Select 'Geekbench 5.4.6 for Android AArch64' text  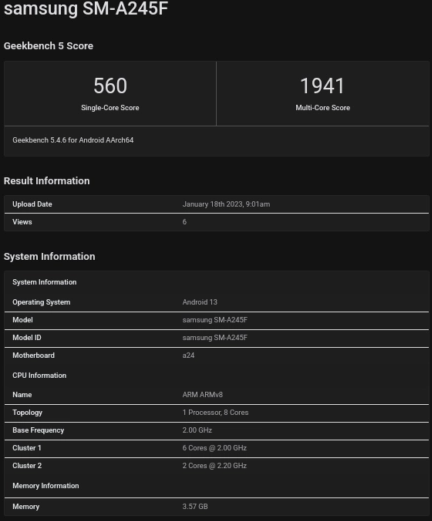(73, 140)
